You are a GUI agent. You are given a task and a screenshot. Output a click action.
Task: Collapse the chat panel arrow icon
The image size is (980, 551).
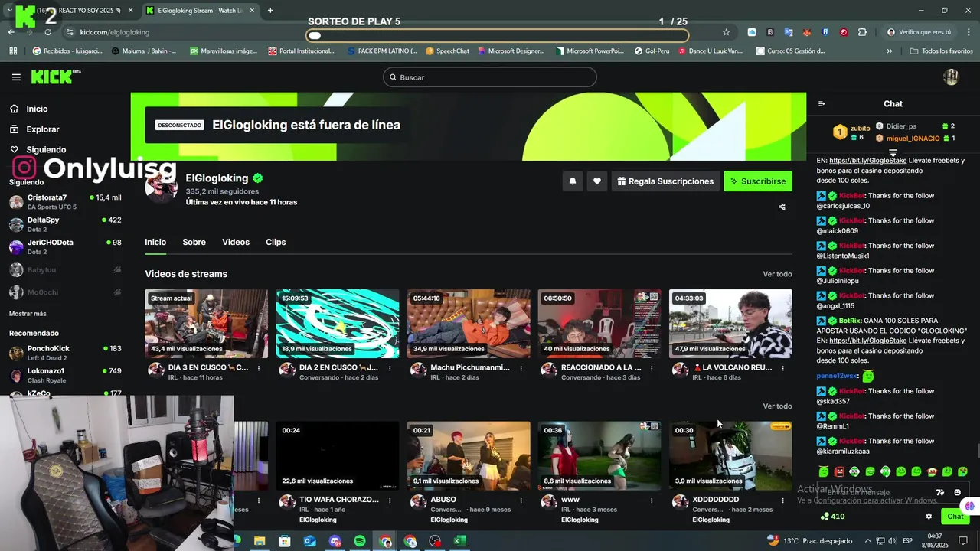[x=822, y=104]
